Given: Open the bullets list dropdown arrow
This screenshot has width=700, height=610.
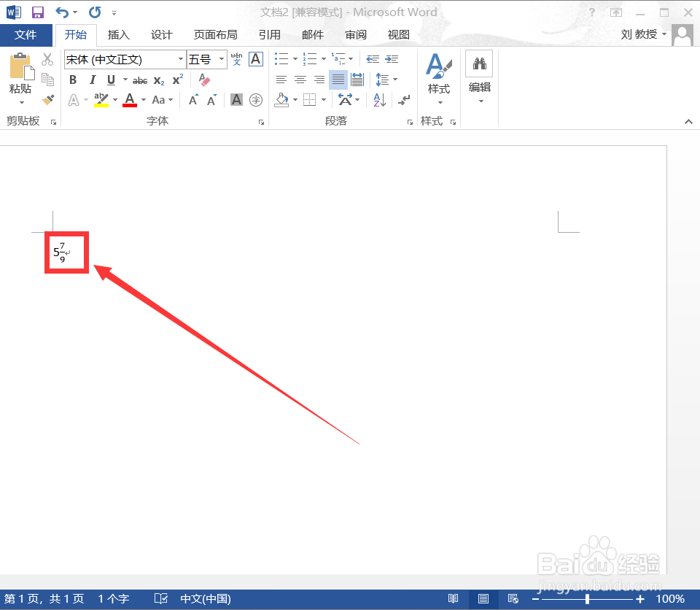Looking at the screenshot, I should [295, 59].
